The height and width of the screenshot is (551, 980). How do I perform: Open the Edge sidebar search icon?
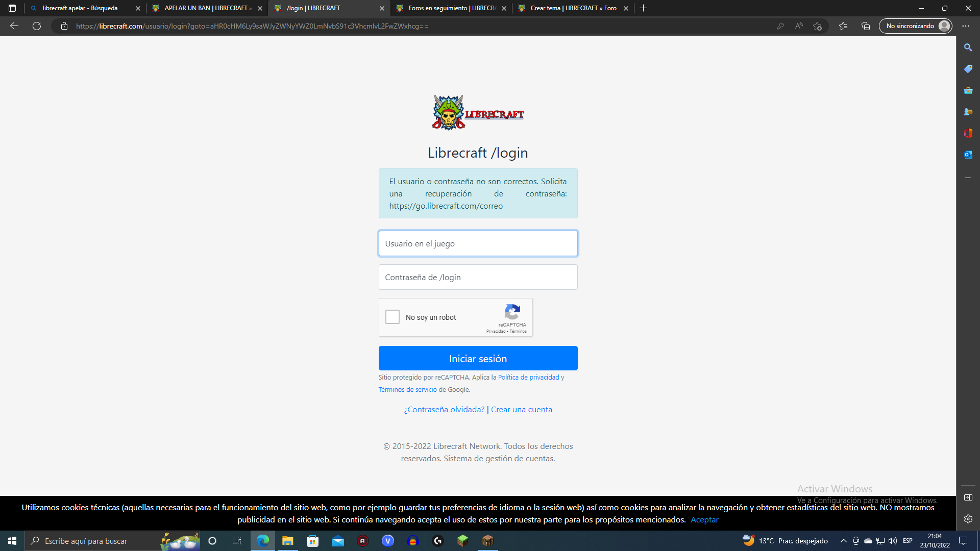point(968,47)
